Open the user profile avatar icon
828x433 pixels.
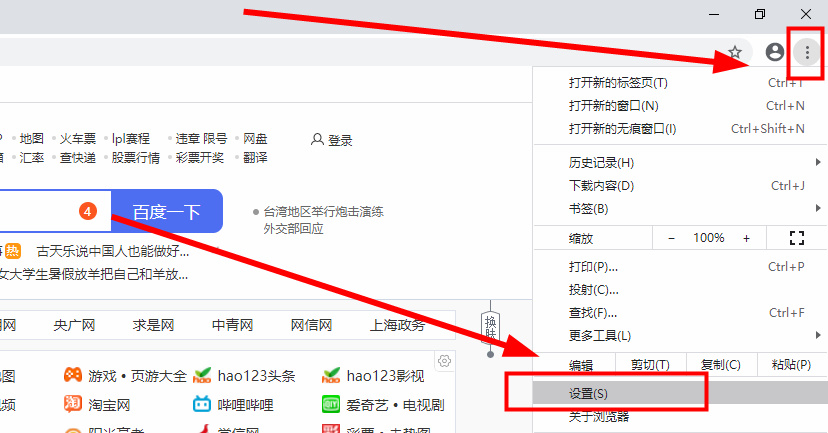coord(775,52)
